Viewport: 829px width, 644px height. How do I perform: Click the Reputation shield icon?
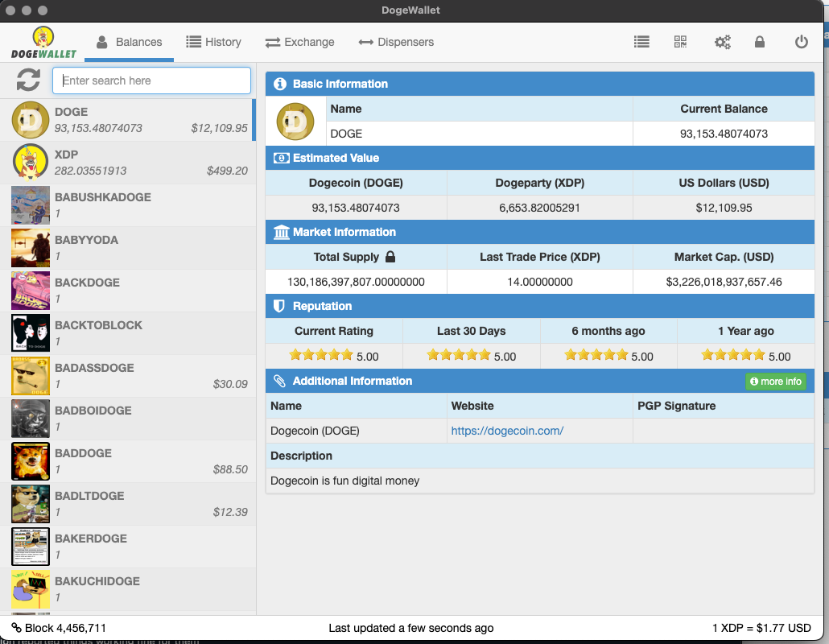click(279, 306)
